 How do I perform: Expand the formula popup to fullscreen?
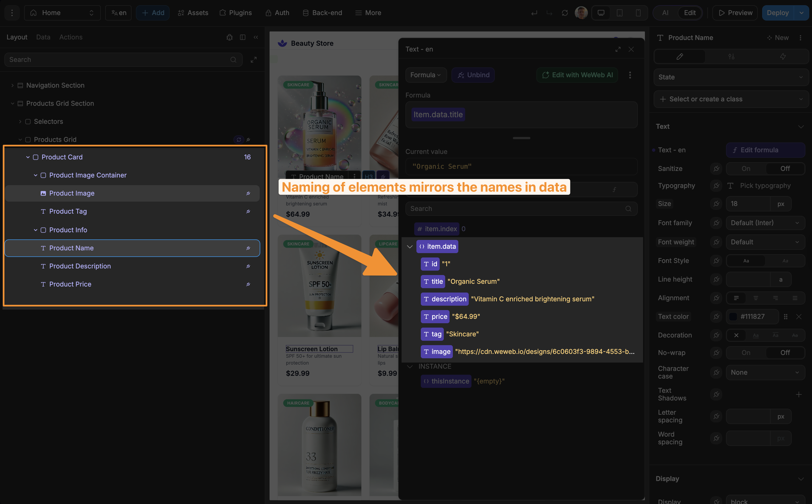pyautogui.click(x=618, y=49)
